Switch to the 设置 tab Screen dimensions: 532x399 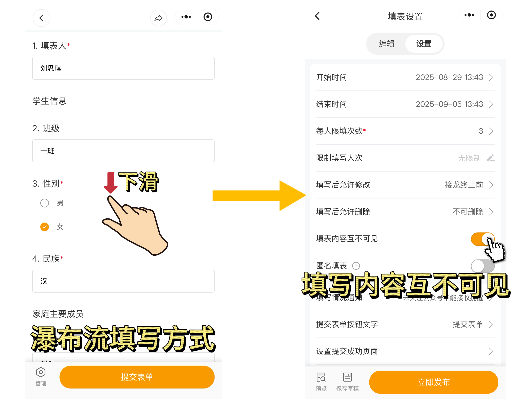pyautogui.click(x=424, y=44)
